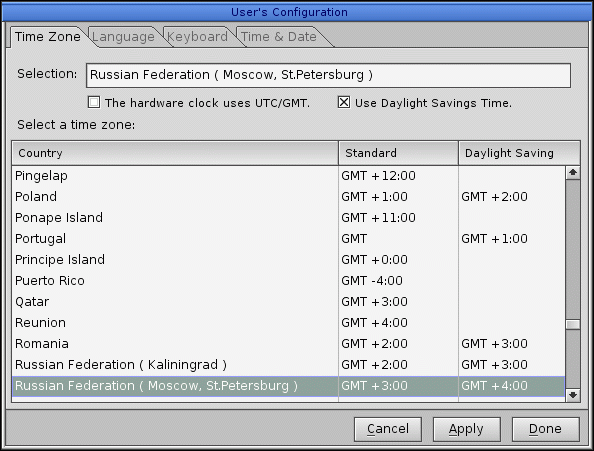This screenshot has height=451, width=594.
Task: Click GMT +12:00 standard value for Pingelap
Action: click(x=378, y=176)
